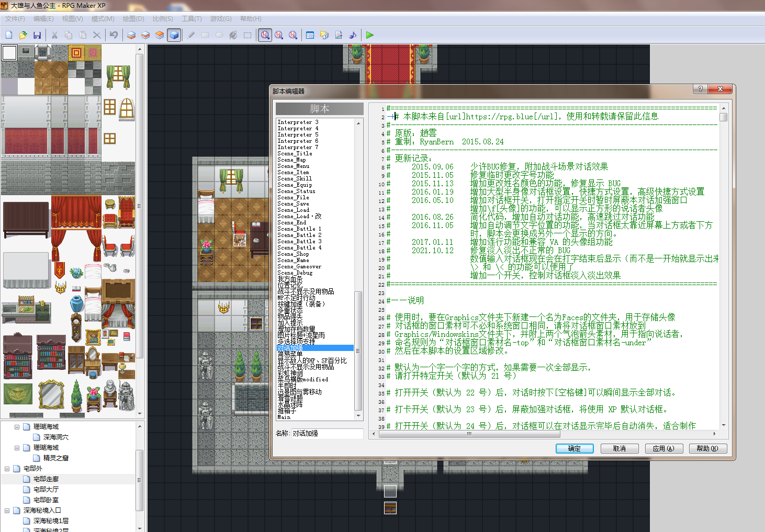This screenshot has height=532, width=765.
Task: Click the 取消 button
Action: 620,448
